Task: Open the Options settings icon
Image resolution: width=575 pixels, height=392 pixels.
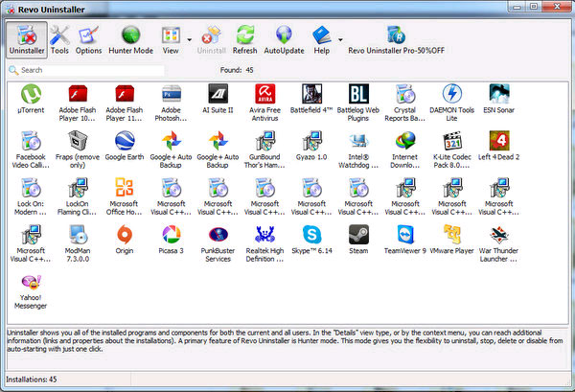Action: tap(88, 39)
